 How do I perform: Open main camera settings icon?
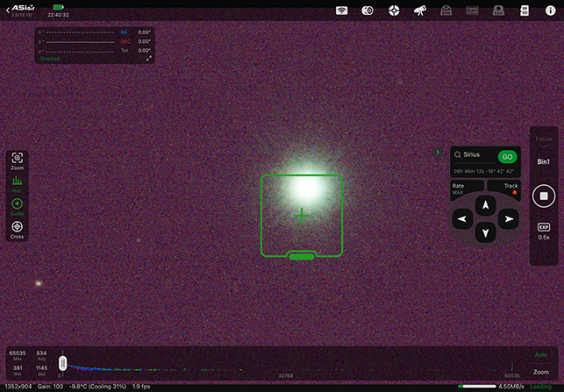click(x=368, y=11)
